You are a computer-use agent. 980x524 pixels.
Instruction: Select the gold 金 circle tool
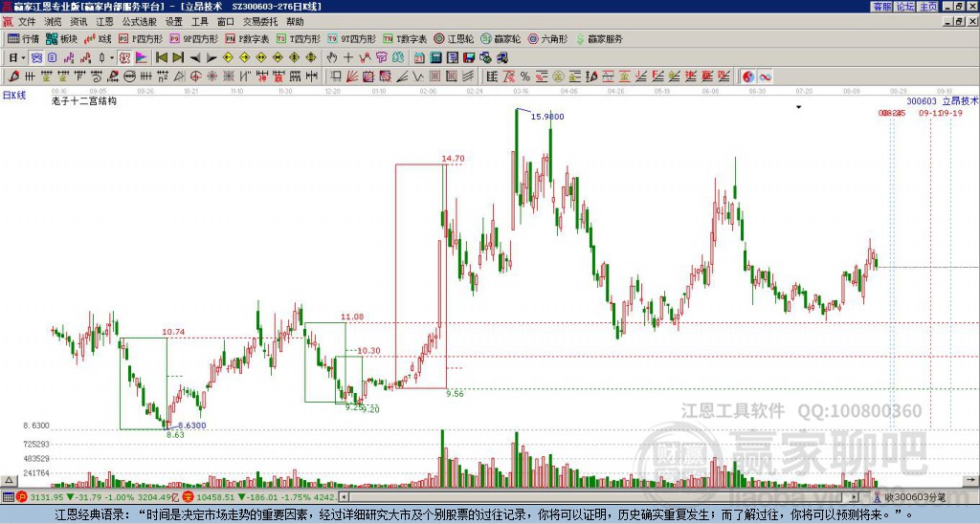tap(557, 76)
